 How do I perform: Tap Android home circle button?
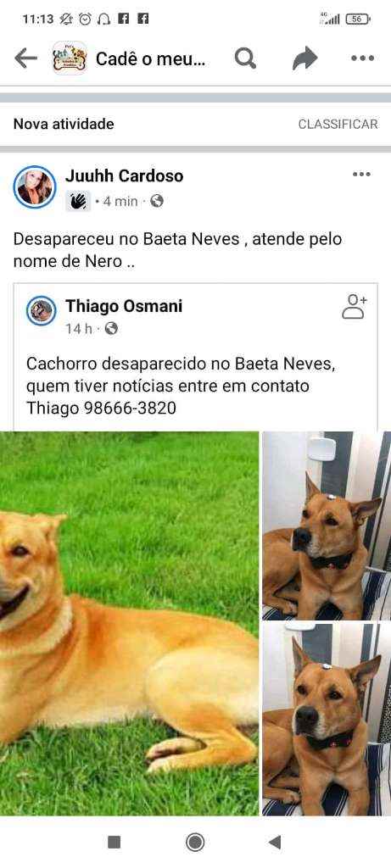(x=195, y=843)
